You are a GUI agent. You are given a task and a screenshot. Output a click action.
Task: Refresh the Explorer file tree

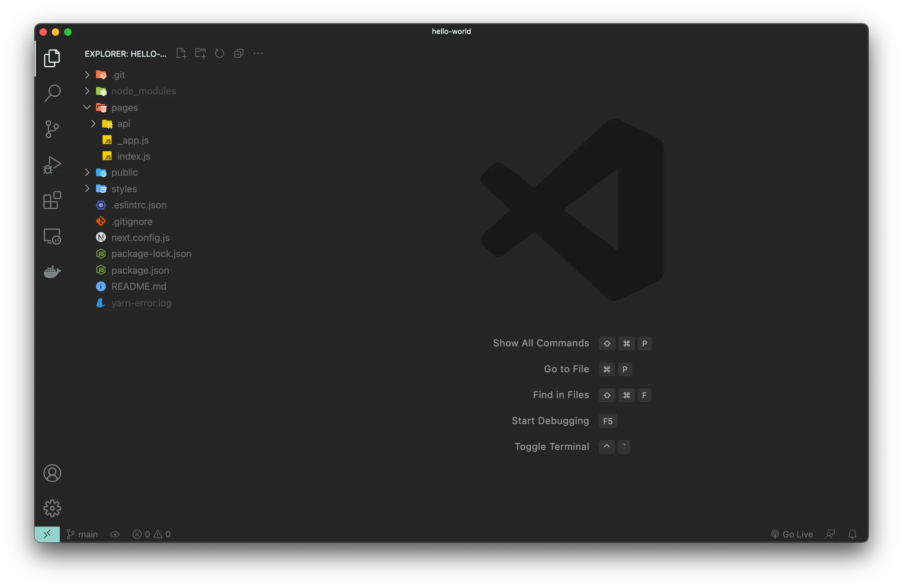click(219, 53)
